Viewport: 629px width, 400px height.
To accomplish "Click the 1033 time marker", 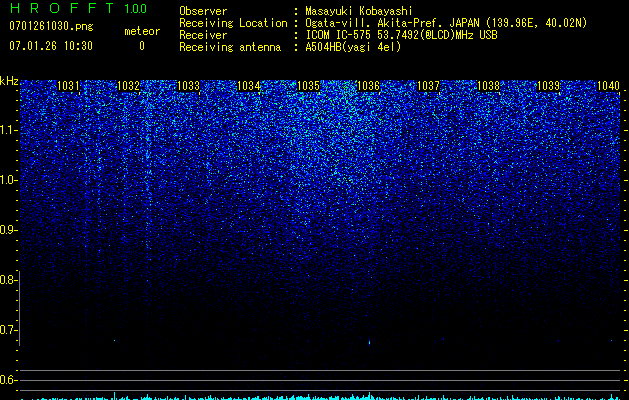I will click(188, 86).
